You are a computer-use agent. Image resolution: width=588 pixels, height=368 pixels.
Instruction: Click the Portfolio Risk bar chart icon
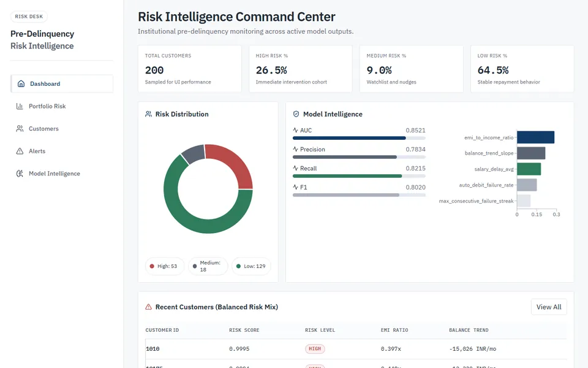(20, 106)
